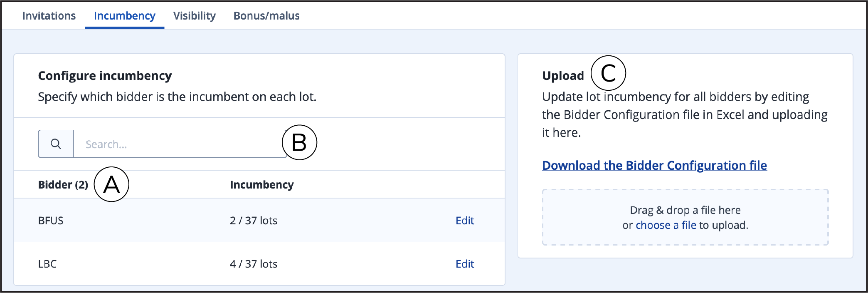Viewport: 868px width, 293px height.
Task: Select the Incumbency tab
Action: point(125,16)
